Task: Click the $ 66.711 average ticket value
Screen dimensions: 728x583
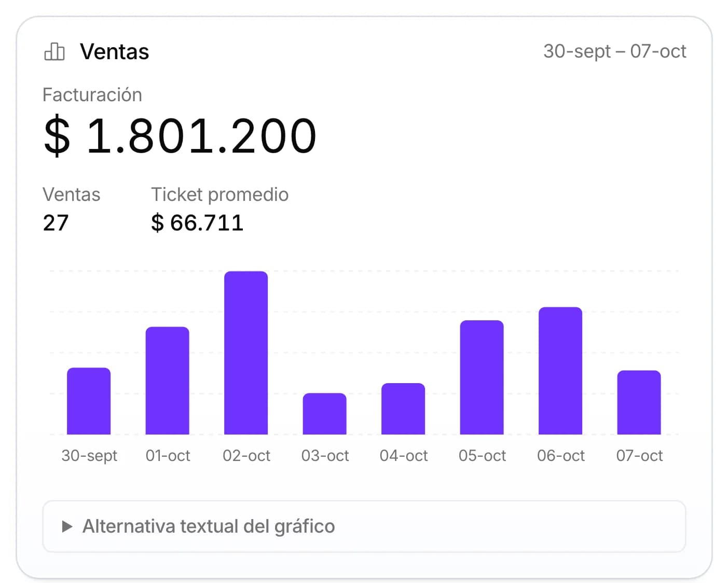Action: pyautogui.click(x=197, y=223)
